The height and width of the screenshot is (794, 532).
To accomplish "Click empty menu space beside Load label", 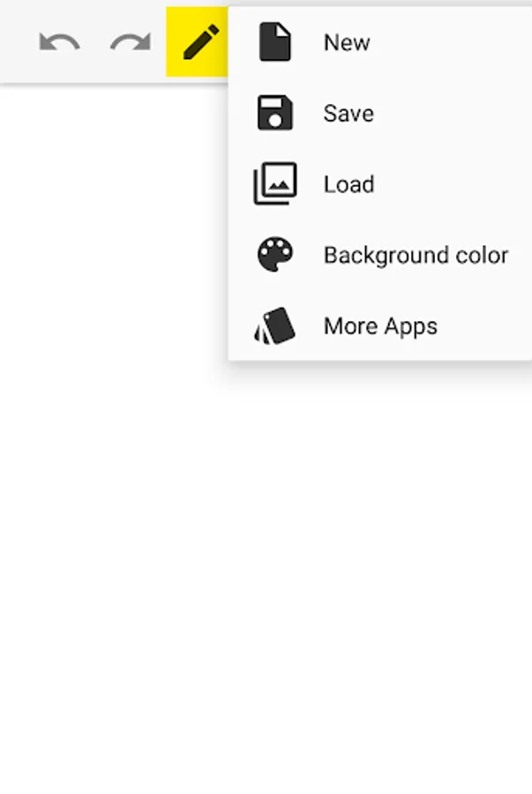I will tap(453, 184).
